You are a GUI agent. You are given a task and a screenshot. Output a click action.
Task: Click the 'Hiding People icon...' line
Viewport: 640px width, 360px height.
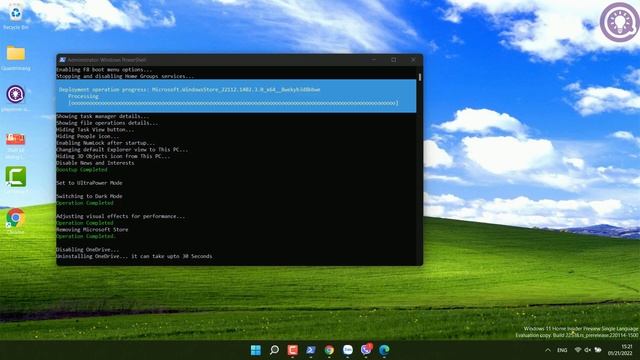tap(88, 136)
